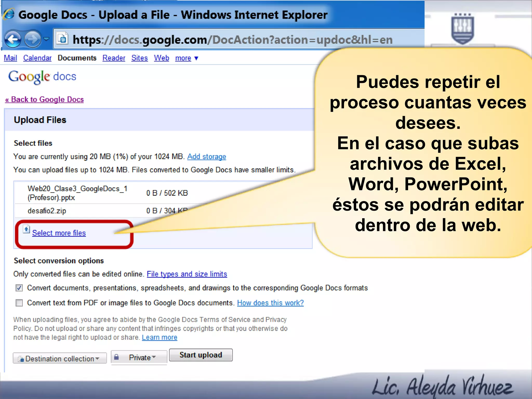Click the page icon in address bar

pos(62,39)
